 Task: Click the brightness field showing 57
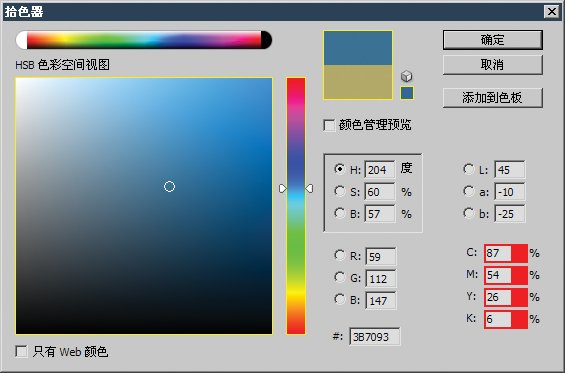click(x=380, y=214)
